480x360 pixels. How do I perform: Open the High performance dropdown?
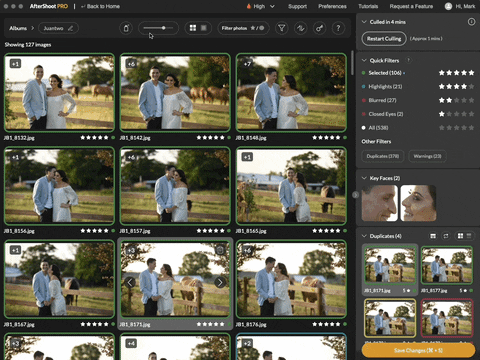click(261, 6)
